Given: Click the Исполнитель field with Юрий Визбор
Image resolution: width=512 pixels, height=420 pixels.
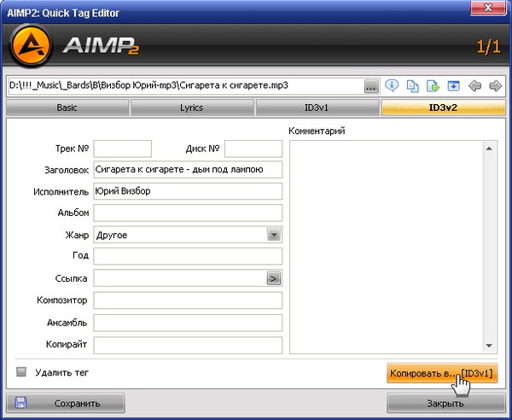Looking at the screenshot, I should pyautogui.click(x=188, y=191).
